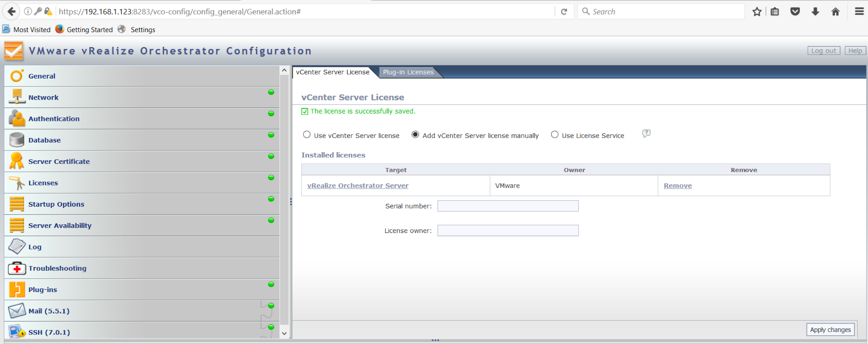The height and width of the screenshot is (344, 868).
Task: Open the Network configuration section
Action: coord(142,97)
